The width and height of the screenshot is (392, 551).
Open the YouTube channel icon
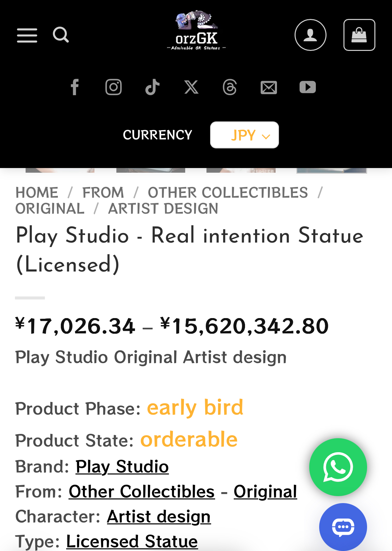308,87
